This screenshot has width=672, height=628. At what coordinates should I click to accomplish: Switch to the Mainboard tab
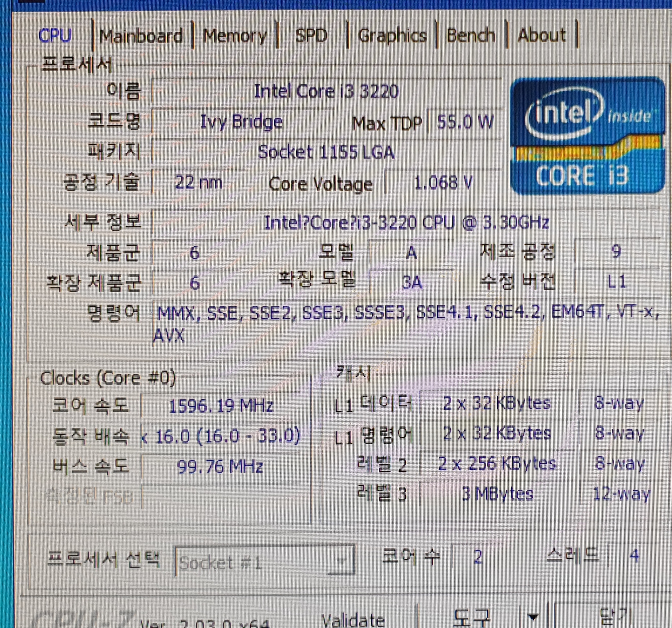point(141,36)
